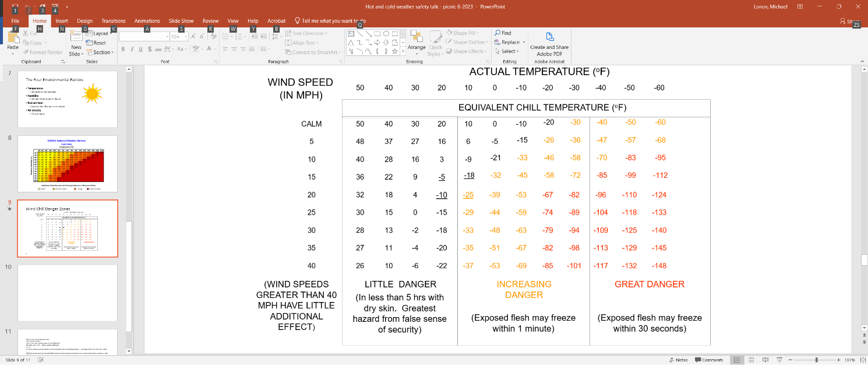The width and height of the screenshot is (868, 365).
Task: Click the Undo icon in title bar
Action: [x=28, y=6]
